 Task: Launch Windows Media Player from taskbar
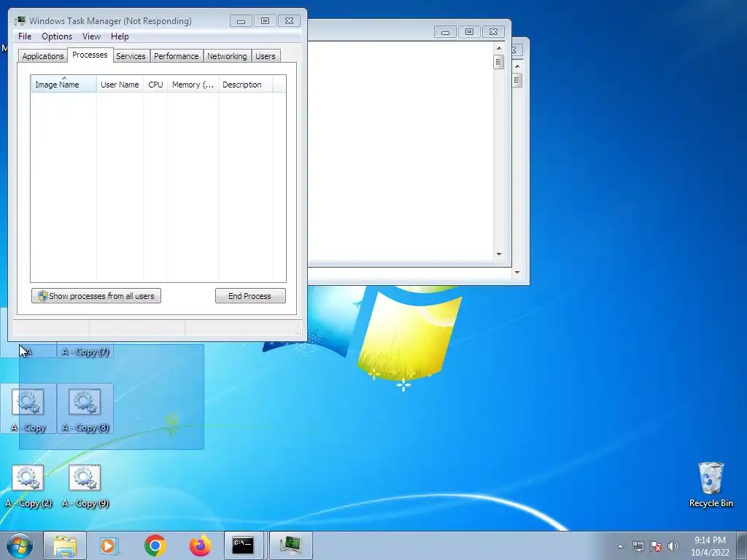click(x=109, y=545)
